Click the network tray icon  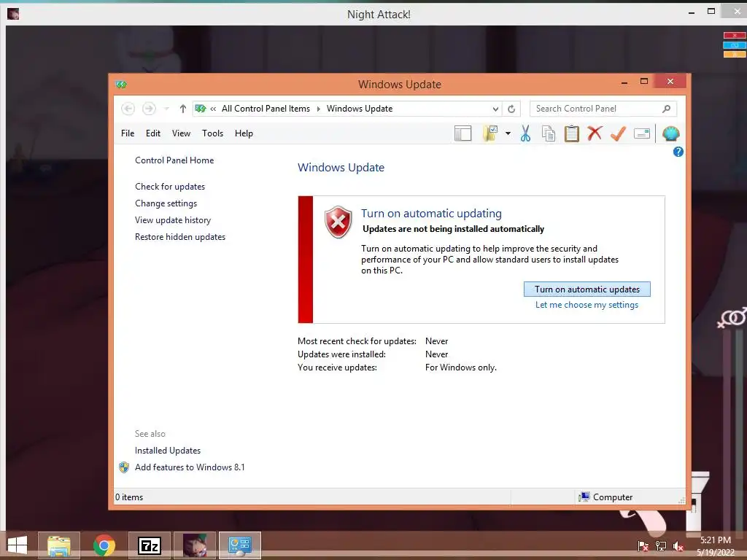[x=661, y=546]
